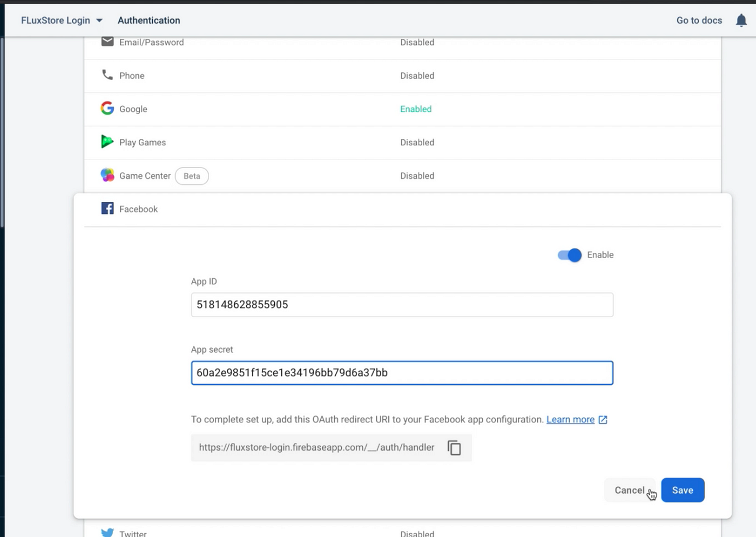
Task: Click the App ID field label
Action: click(x=204, y=281)
